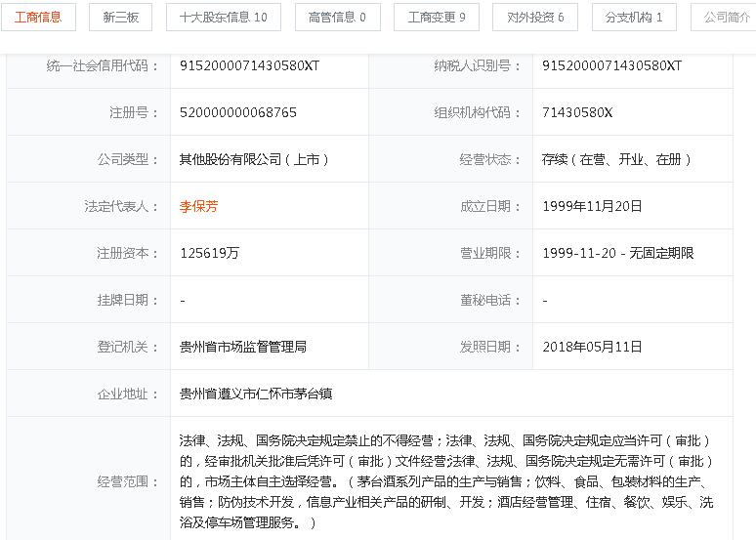Screen dimensions: 756x540
Task: Click the business scope description paragraph
Action: click(446, 481)
